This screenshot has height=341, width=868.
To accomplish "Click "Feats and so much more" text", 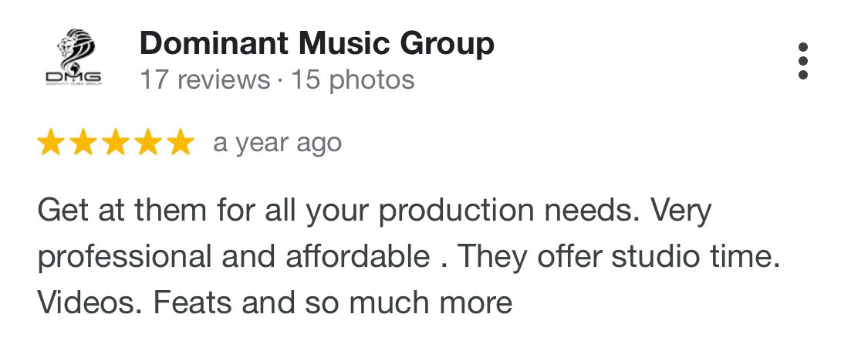I will point(333,302).
